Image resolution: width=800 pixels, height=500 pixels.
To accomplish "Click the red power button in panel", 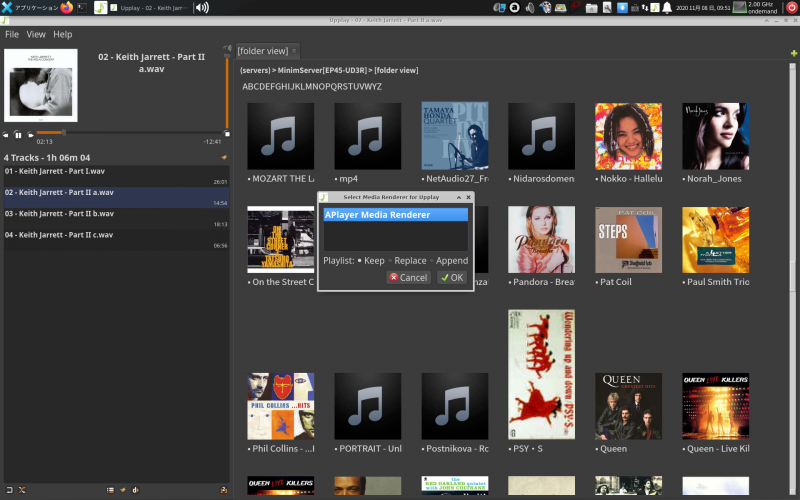I will coord(792,8).
